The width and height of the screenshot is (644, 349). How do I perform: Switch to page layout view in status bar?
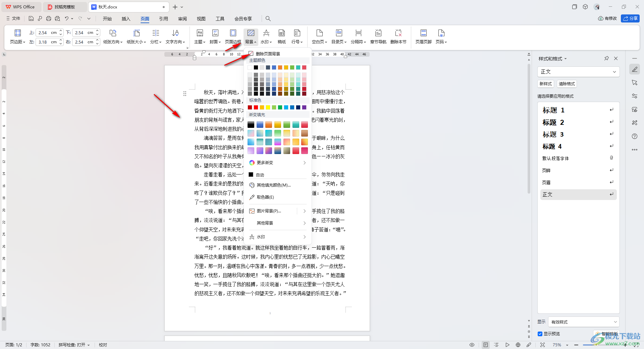point(486,345)
